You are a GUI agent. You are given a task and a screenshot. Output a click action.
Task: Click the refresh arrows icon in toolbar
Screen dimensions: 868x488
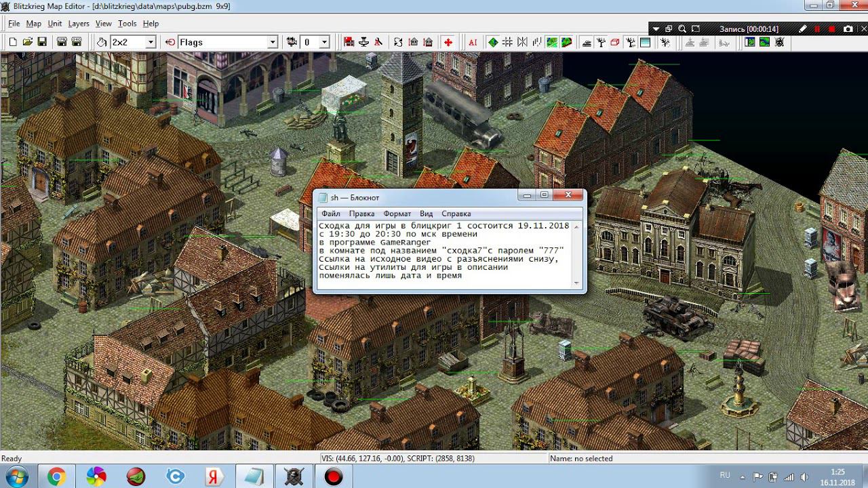(398, 42)
